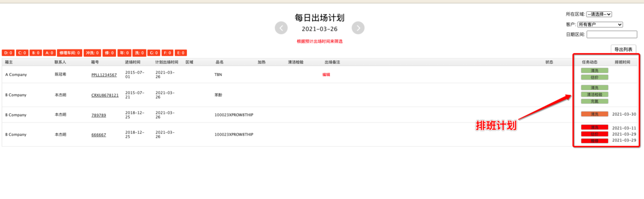Select the F: 0 filter tag
This screenshot has height=199, width=644.
[167, 53]
